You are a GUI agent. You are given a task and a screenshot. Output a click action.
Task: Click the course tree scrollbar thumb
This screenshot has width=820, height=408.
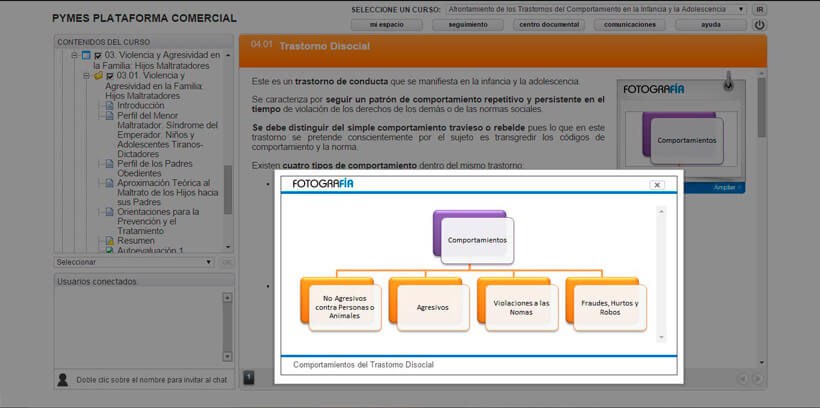tap(228, 189)
